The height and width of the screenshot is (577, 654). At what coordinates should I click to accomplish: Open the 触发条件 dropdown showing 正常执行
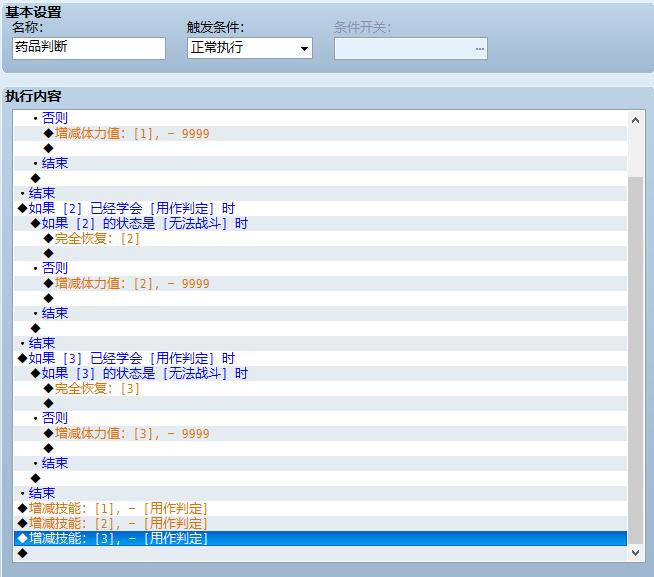[250, 48]
